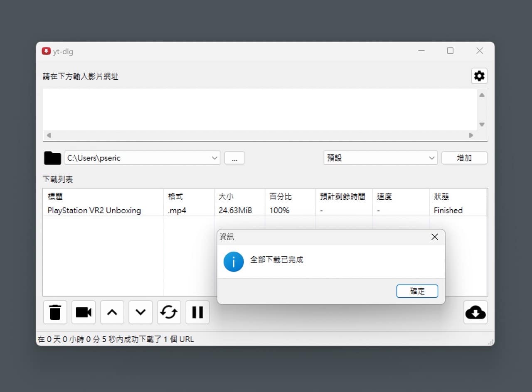The height and width of the screenshot is (392, 532).
Task: Close the yt-dlg main window
Action: coord(480,51)
